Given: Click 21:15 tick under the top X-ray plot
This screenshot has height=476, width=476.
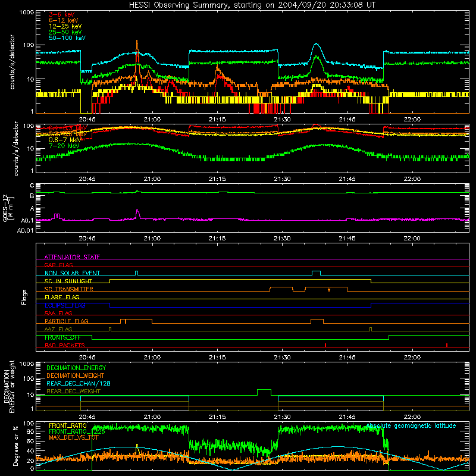Looking at the screenshot, I should coord(217,120).
